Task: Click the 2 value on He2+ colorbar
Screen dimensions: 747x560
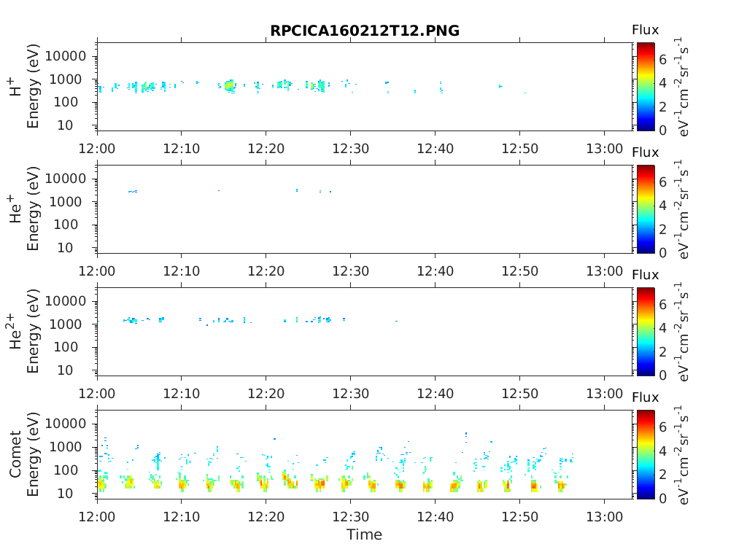Action: tap(662, 352)
